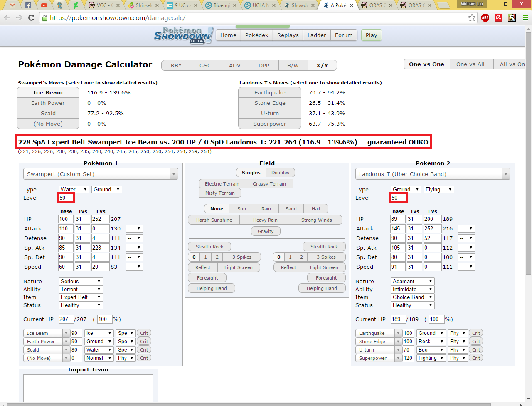Open Landorus-T's Item dropdown showing Choice Band
Viewport: 532px width, 406px height.
412,297
